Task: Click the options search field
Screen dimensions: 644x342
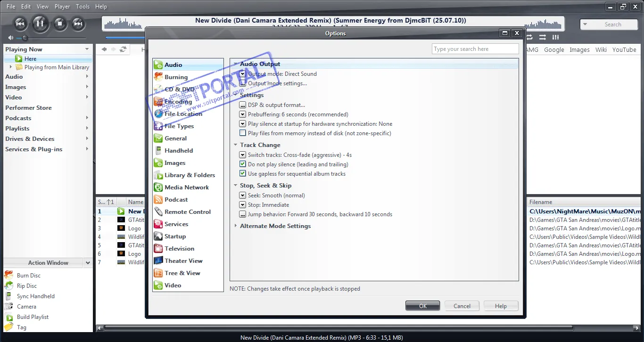Action: pos(475,49)
